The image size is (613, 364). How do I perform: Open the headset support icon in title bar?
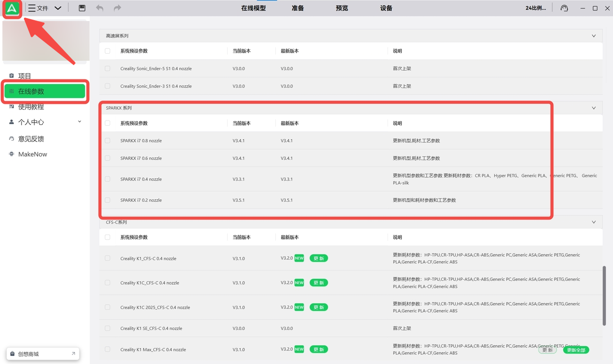tap(564, 8)
